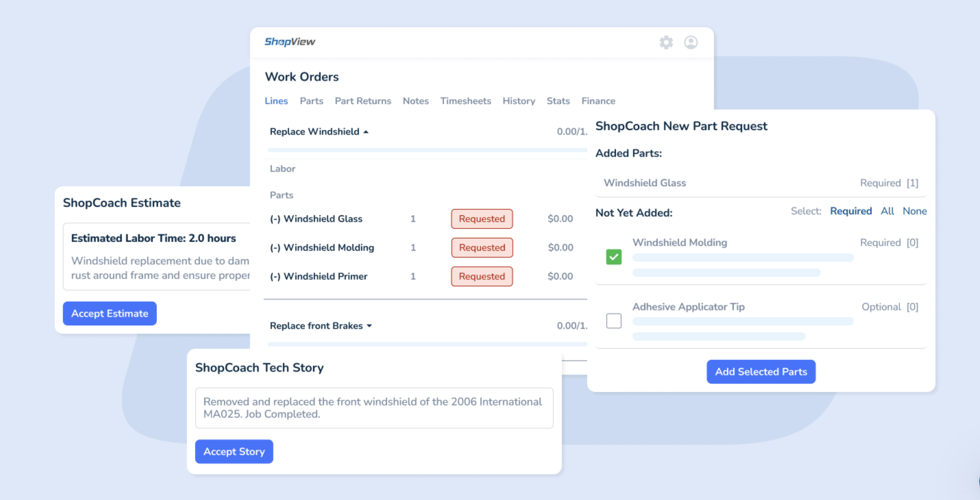980x500 pixels.
Task: Click the Accept Story button
Action: click(234, 452)
